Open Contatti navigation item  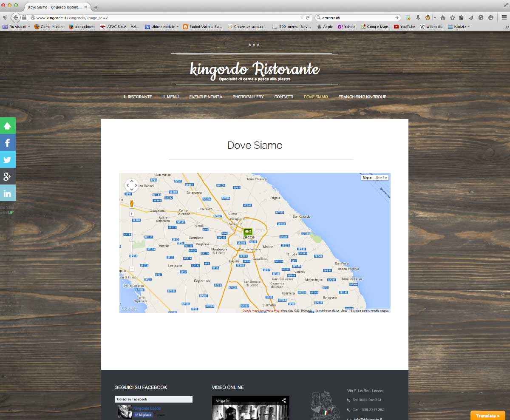(283, 97)
